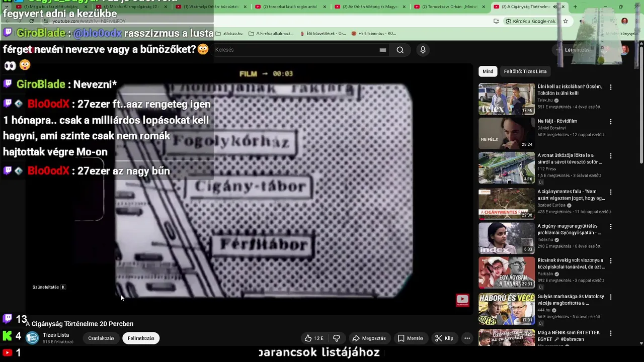Close the 'toroczkai lászló rogán antal' tab
Image resolution: width=644 pixels, height=362 pixels.
(325, 7)
